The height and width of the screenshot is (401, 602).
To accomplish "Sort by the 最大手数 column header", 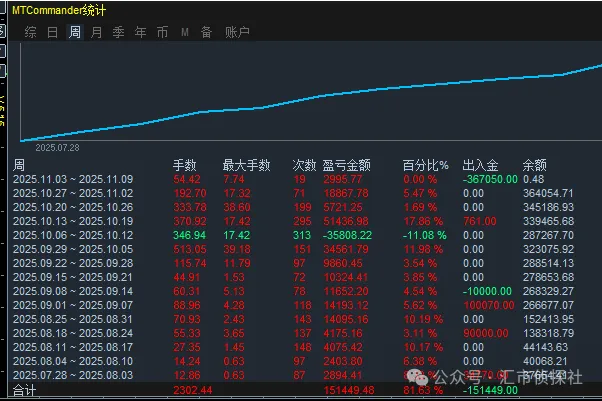I will (244, 165).
